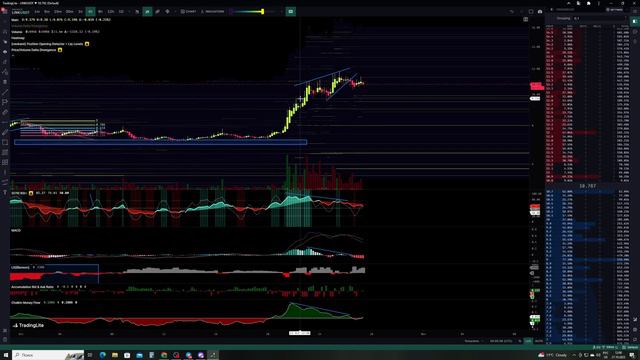Viewport: 640px width, 360px height.
Task: Click the Position Opening Detector indicator label
Action: [47, 44]
